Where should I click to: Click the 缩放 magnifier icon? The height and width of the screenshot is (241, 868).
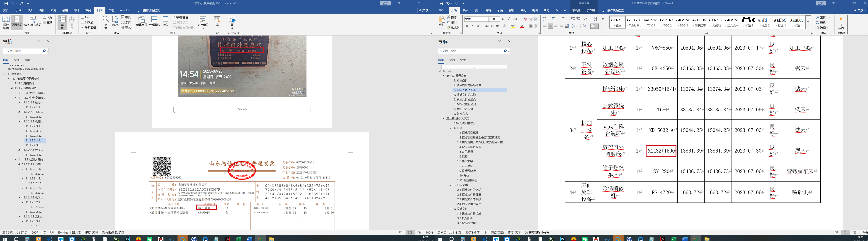pyautogui.click(x=105, y=21)
